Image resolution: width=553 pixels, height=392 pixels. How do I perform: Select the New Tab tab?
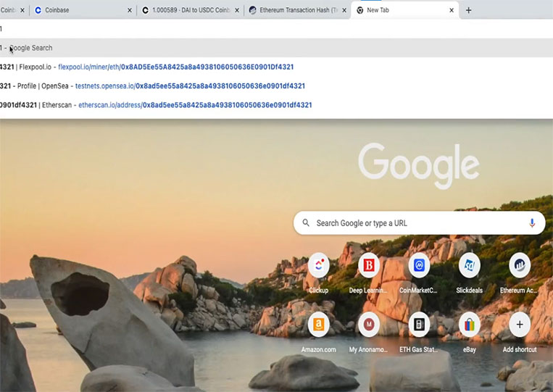point(404,10)
